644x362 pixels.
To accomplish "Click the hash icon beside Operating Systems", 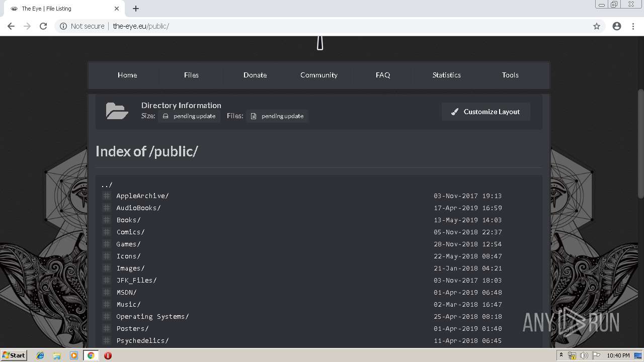I will click(107, 316).
